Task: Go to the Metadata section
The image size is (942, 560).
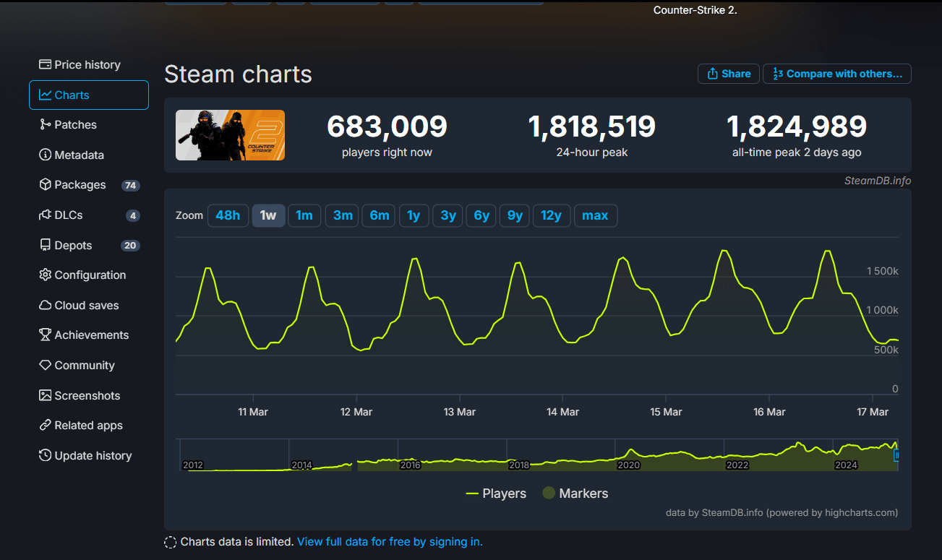Action: (x=88, y=155)
